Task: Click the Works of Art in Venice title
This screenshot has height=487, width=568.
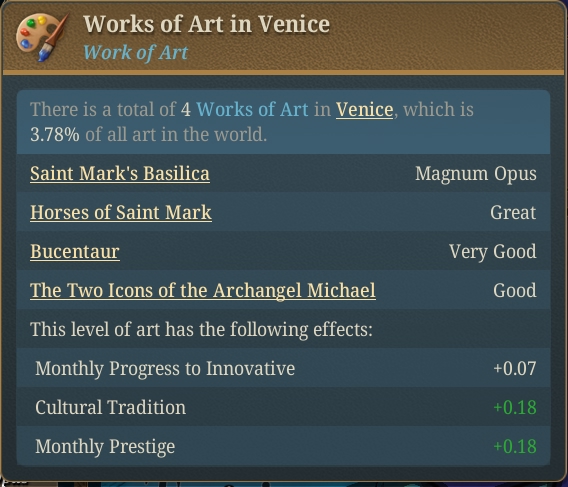Action: (206, 24)
